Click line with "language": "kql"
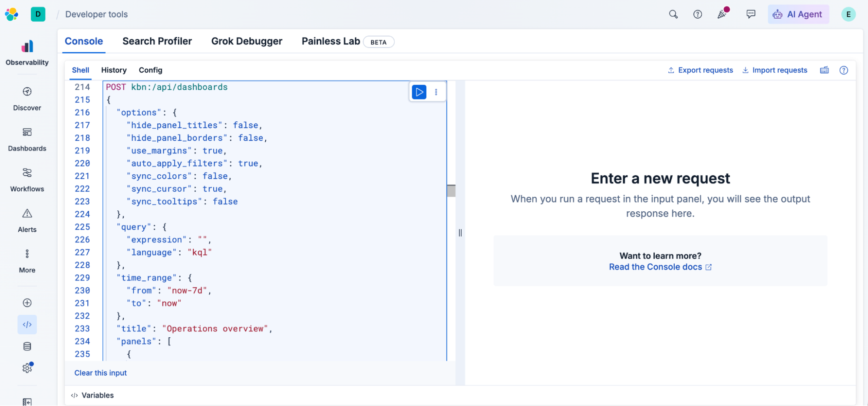The image size is (868, 406). [x=169, y=253]
